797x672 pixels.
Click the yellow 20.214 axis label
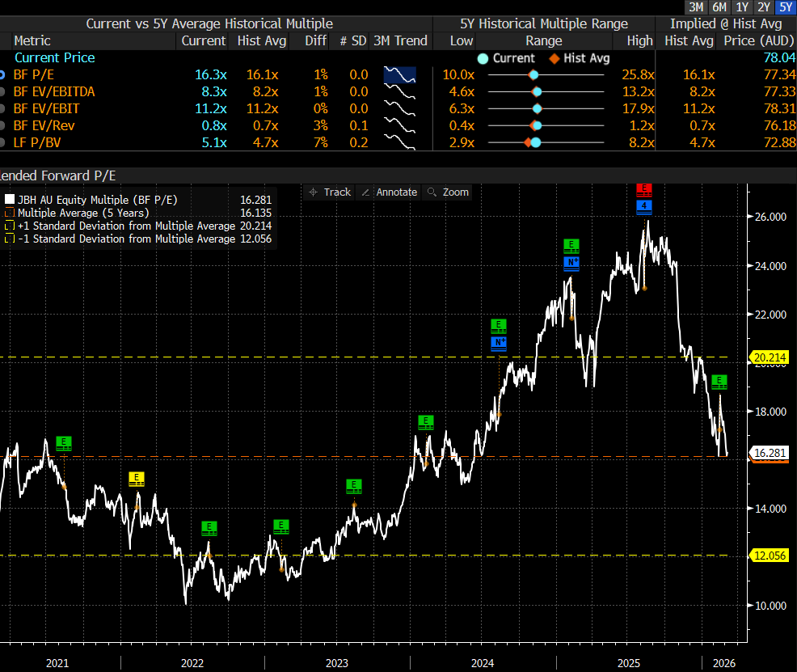point(770,357)
